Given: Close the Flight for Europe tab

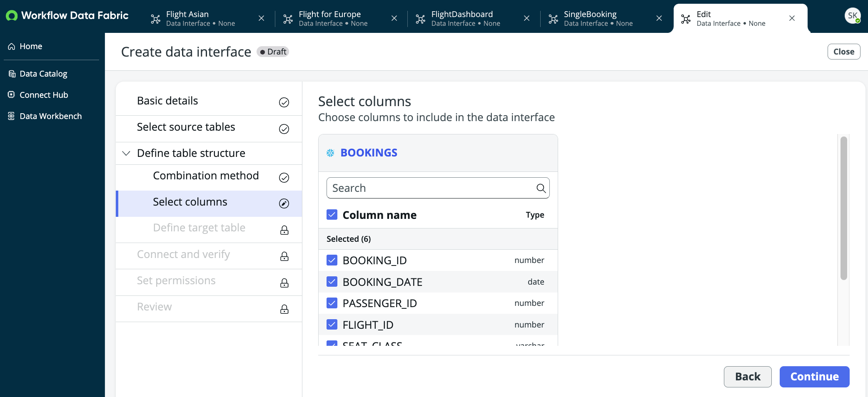Looking at the screenshot, I should point(394,18).
